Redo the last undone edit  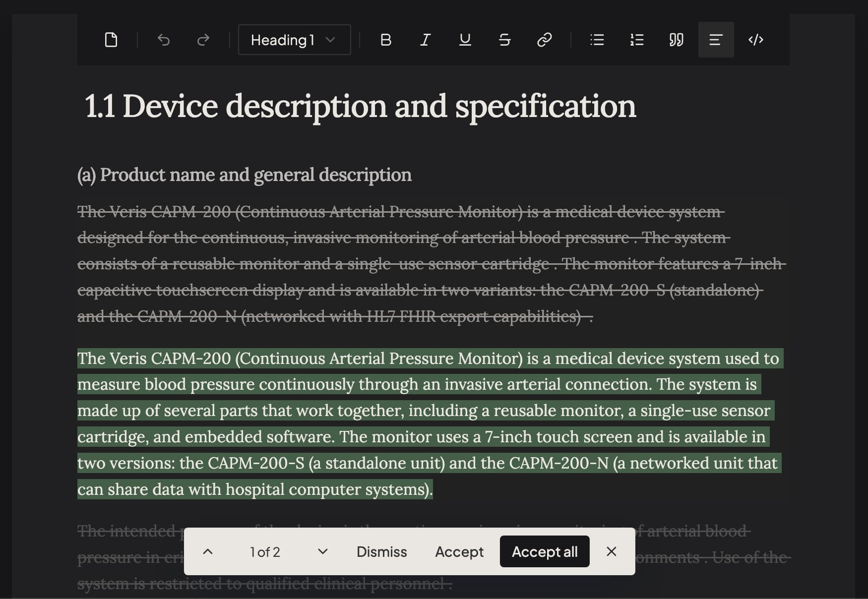(203, 40)
